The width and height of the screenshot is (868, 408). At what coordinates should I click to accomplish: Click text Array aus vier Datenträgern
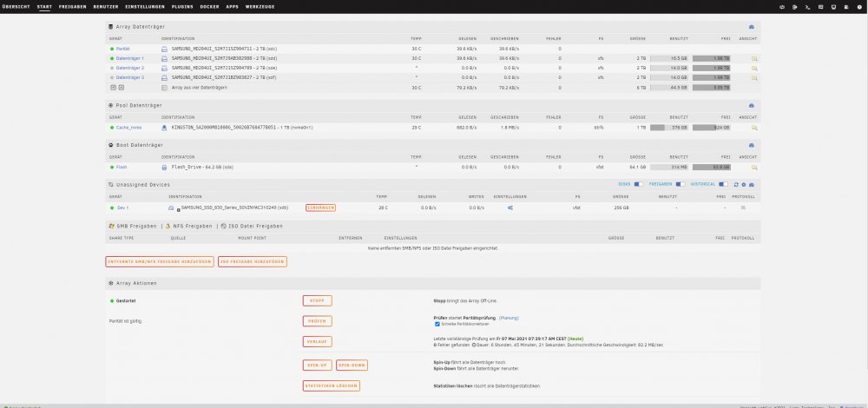point(201,88)
